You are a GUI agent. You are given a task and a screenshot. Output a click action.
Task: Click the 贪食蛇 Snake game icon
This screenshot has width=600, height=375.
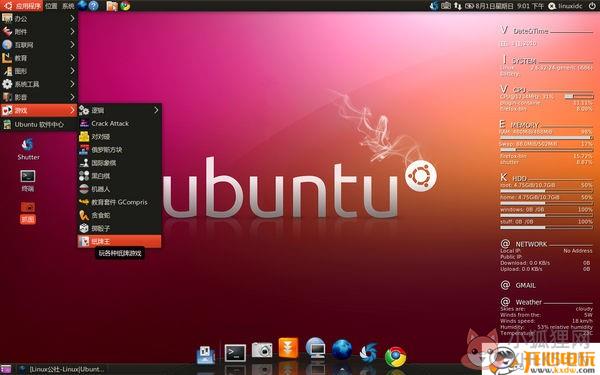tap(84, 215)
